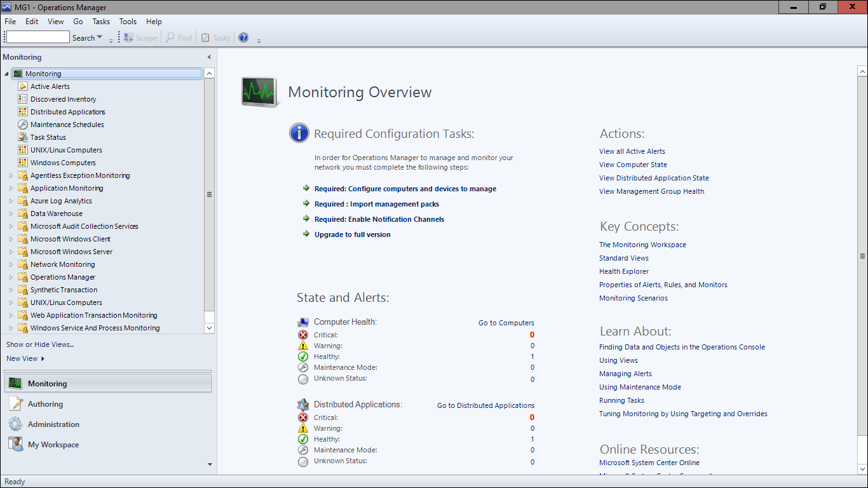
Task: Open the Administration gear workspace
Action: click(16, 424)
